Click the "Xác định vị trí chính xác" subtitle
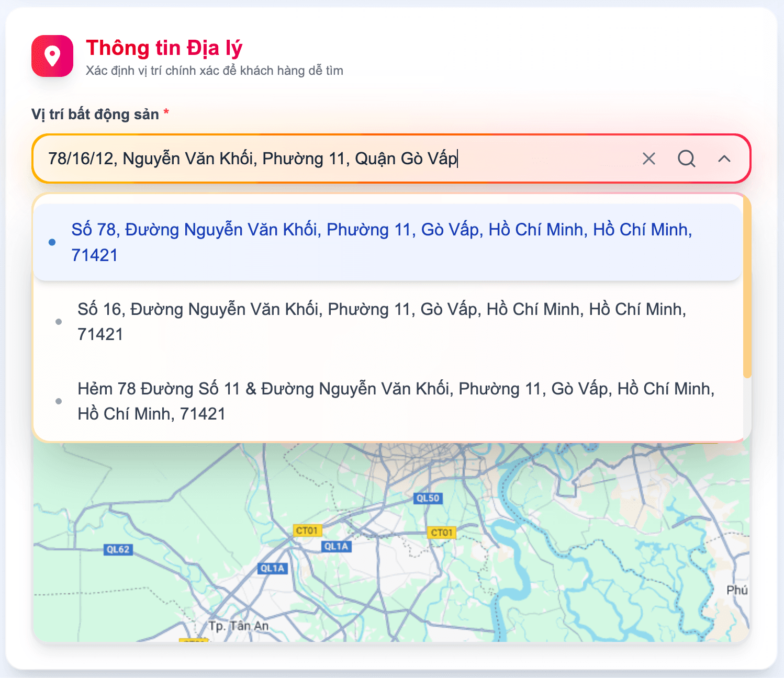The height and width of the screenshot is (678, 784). point(215,71)
